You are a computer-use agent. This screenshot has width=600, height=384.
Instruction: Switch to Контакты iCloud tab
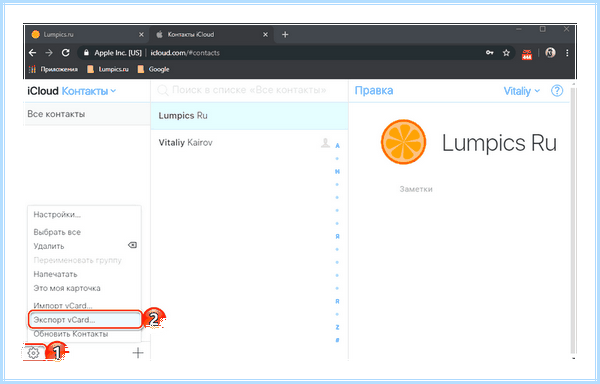point(211,34)
